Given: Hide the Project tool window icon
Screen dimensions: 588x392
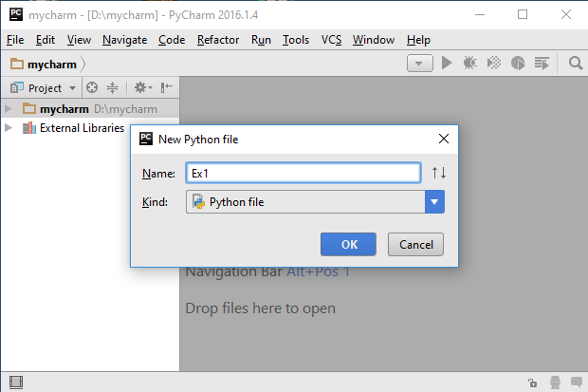Looking at the screenshot, I should (x=166, y=88).
